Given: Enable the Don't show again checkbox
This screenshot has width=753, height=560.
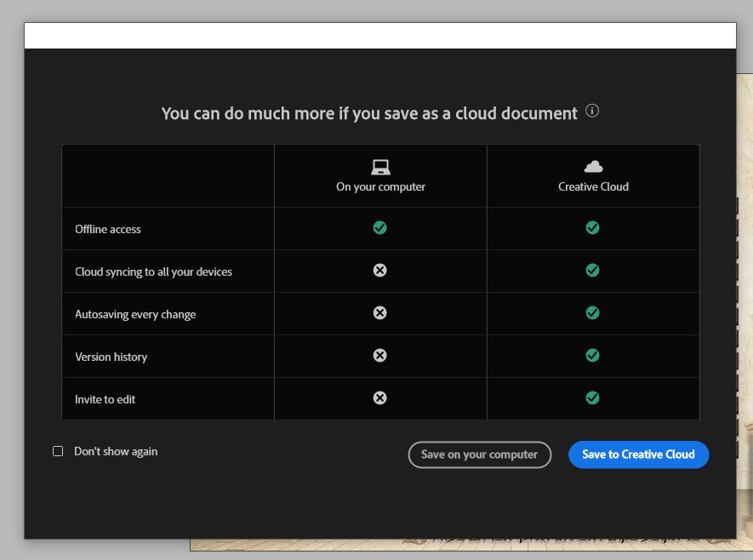Looking at the screenshot, I should tap(58, 451).
